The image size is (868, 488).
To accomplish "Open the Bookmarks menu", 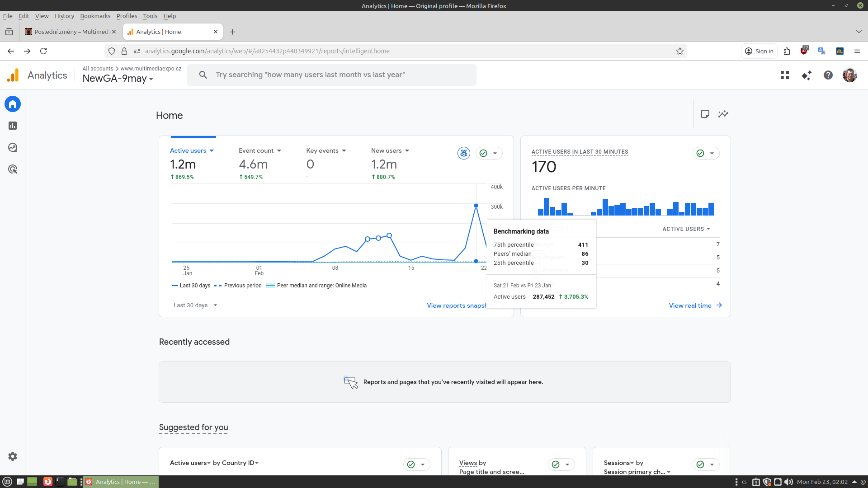I will pos(95,16).
